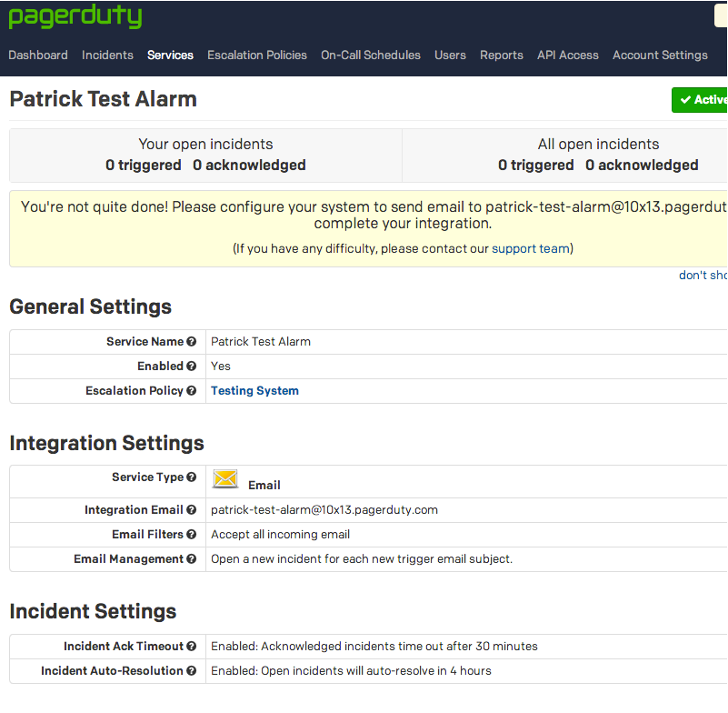The height and width of the screenshot is (713, 728).
Task: Open the Incident Ack Timeout help icon
Action: (193, 646)
